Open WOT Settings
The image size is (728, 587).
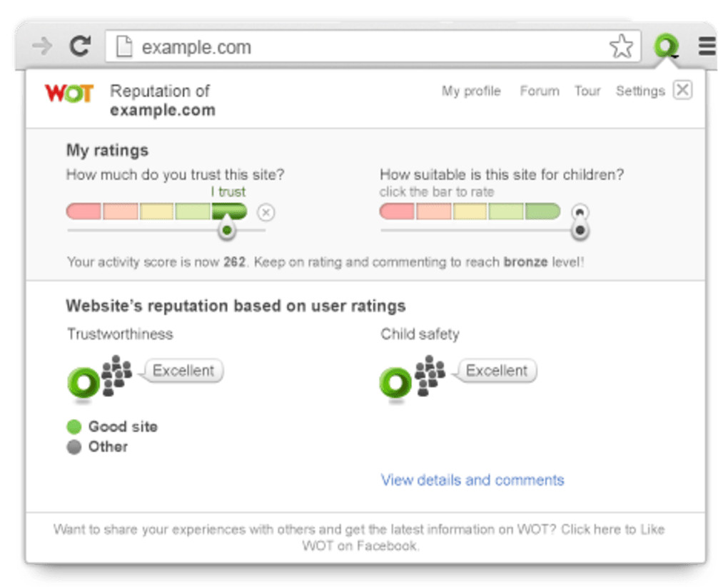tap(639, 91)
